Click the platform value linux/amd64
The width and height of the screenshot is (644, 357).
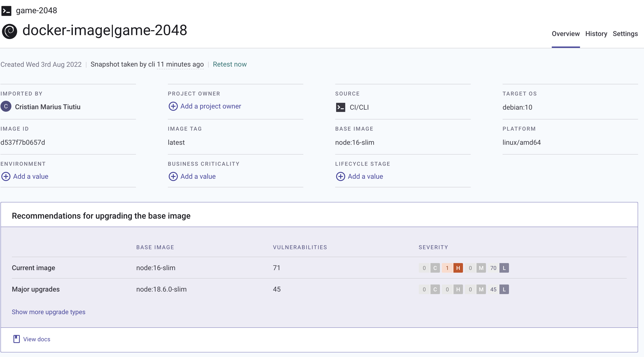point(521,142)
